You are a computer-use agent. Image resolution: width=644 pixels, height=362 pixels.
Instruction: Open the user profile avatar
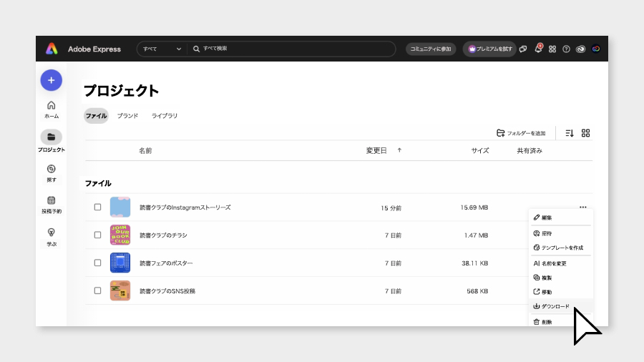pyautogui.click(x=596, y=49)
